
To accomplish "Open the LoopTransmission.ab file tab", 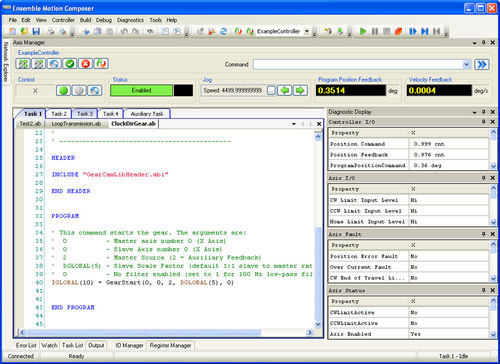I will [76, 124].
